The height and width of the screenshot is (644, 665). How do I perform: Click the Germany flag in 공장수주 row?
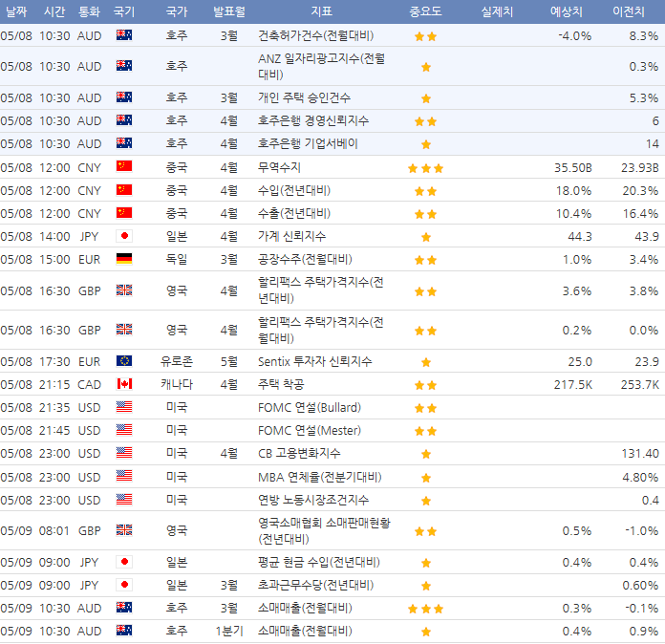[124, 259]
